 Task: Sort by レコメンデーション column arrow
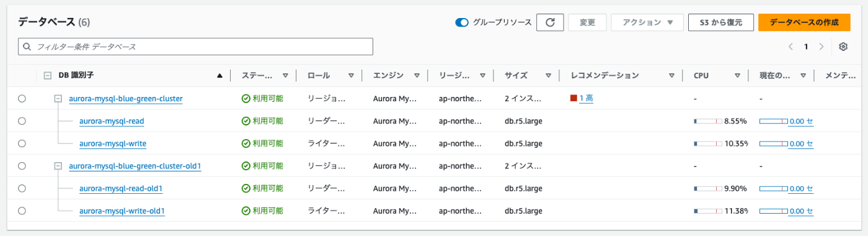click(671, 76)
